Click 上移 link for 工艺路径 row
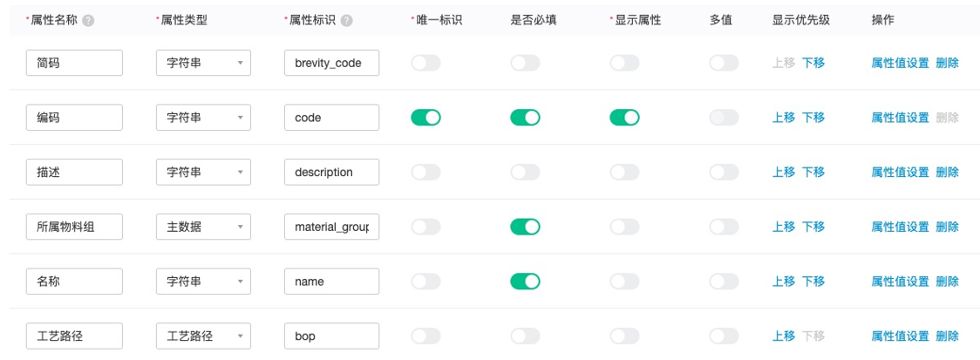The image size is (980, 360). [x=784, y=336]
